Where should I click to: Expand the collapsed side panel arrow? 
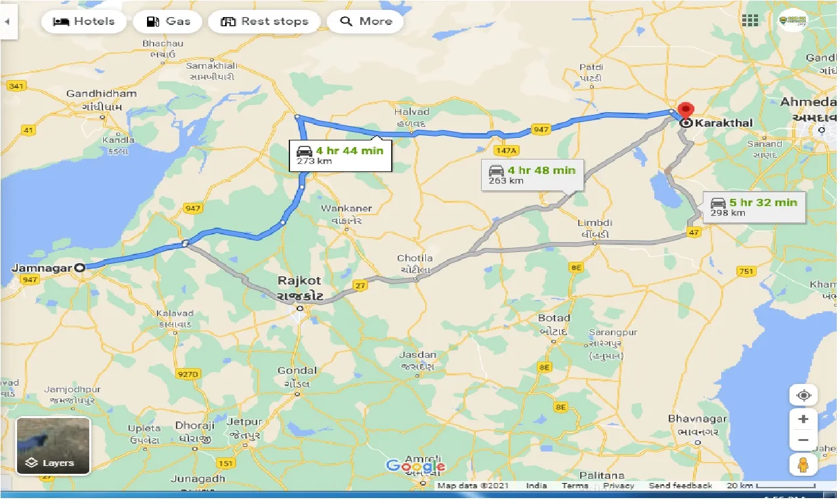coord(8,21)
